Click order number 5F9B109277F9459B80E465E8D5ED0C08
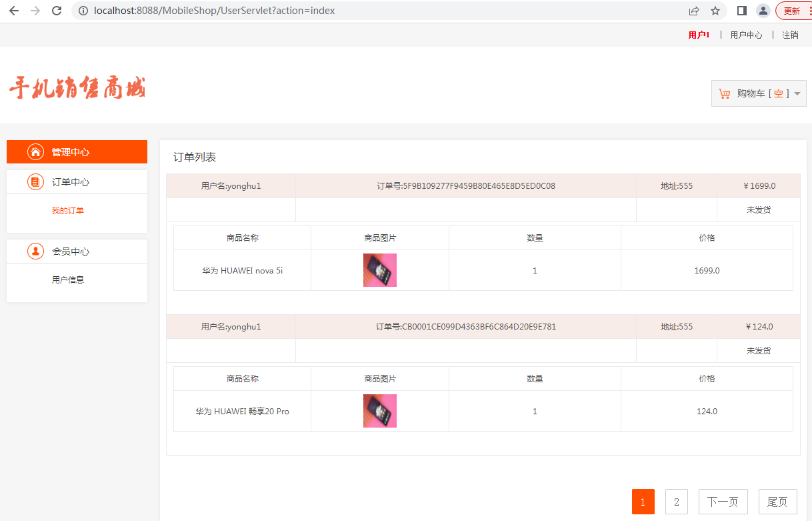This screenshot has width=812, height=521. coord(466,186)
